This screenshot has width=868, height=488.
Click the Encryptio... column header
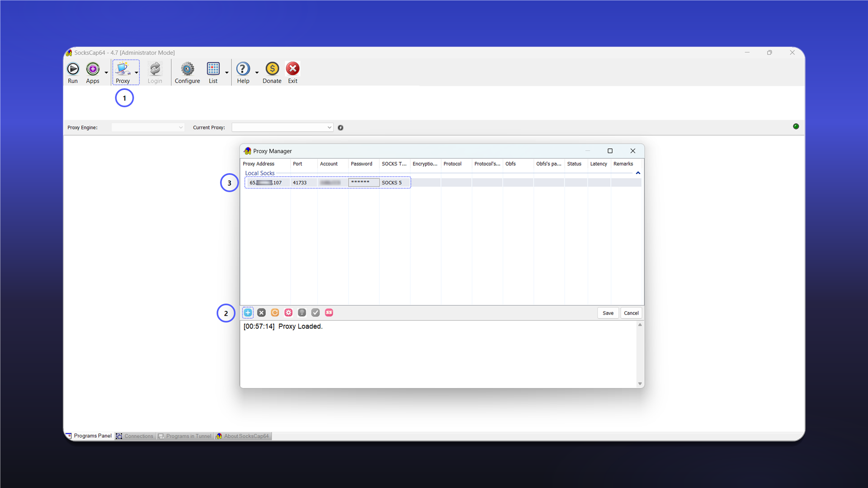click(x=425, y=164)
